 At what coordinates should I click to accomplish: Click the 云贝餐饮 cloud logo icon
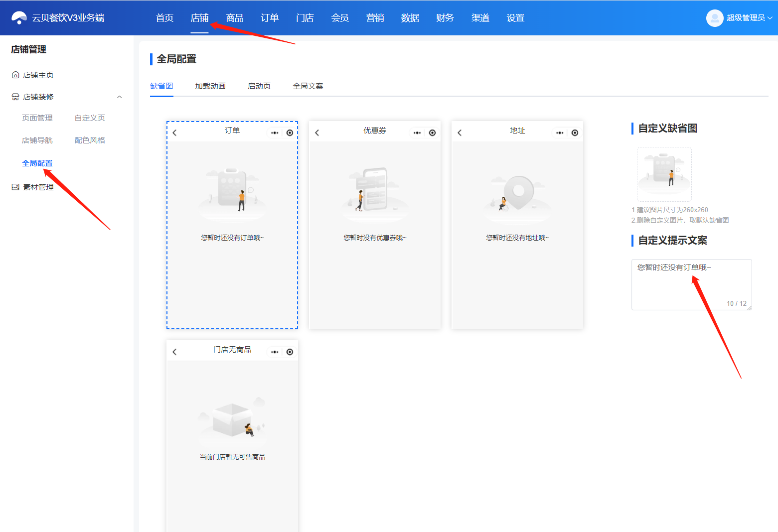pos(19,18)
